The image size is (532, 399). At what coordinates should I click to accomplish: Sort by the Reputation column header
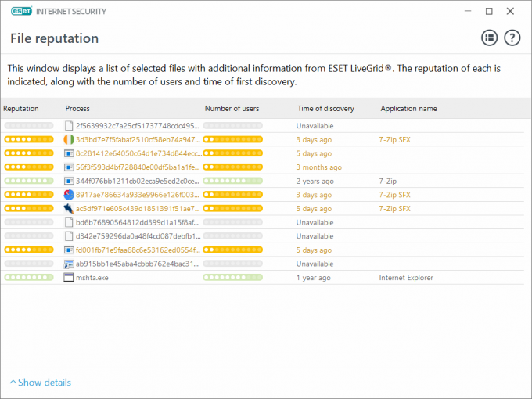(x=21, y=109)
